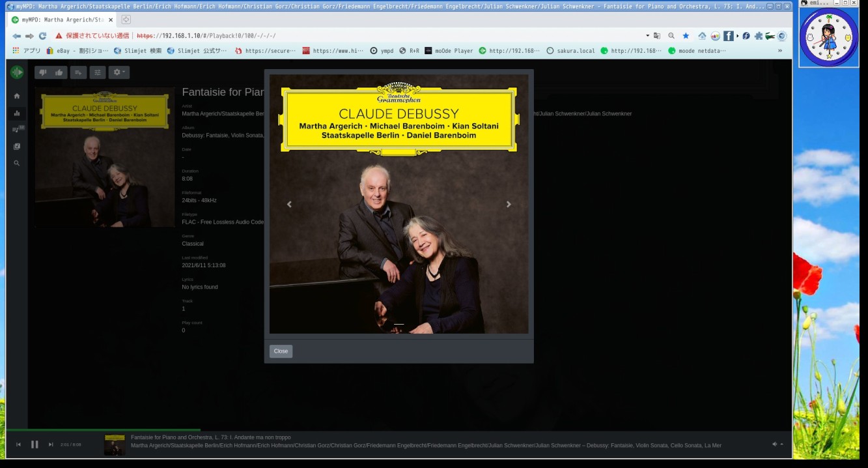Toggle the volume mute icon
The height and width of the screenshot is (468, 868).
774,443
